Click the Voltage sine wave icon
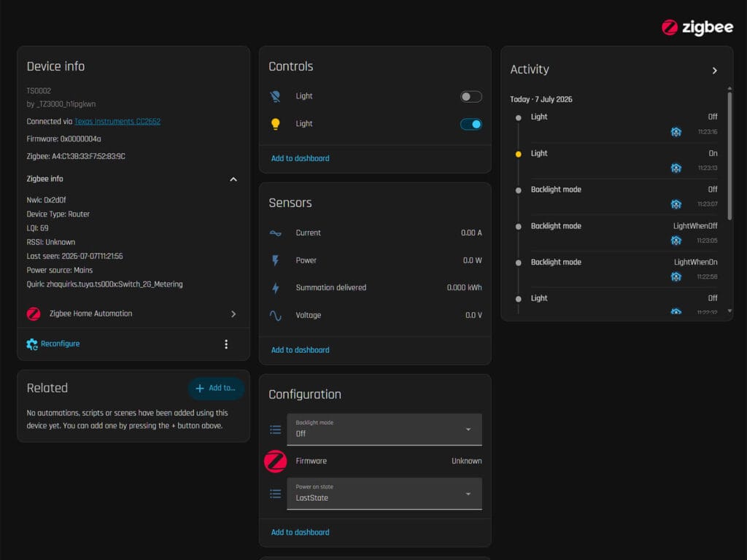 point(275,316)
